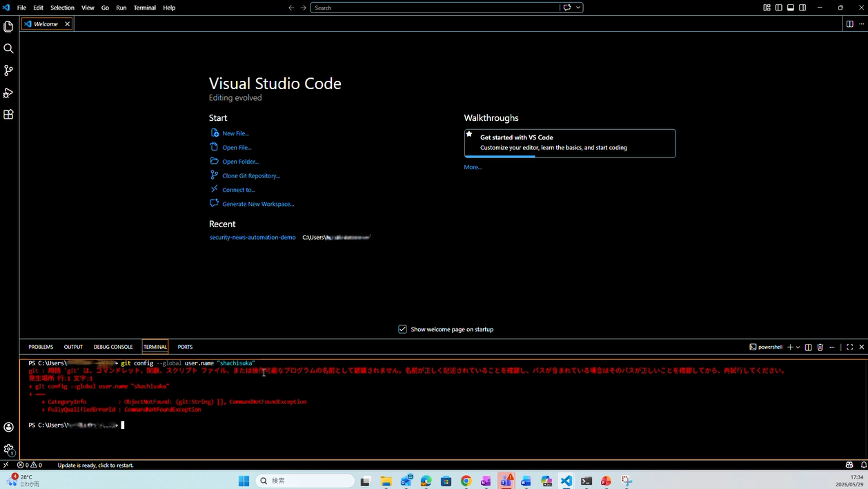Uncheck Show welcome page on startup
Image resolution: width=868 pixels, height=489 pixels.
(x=402, y=329)
